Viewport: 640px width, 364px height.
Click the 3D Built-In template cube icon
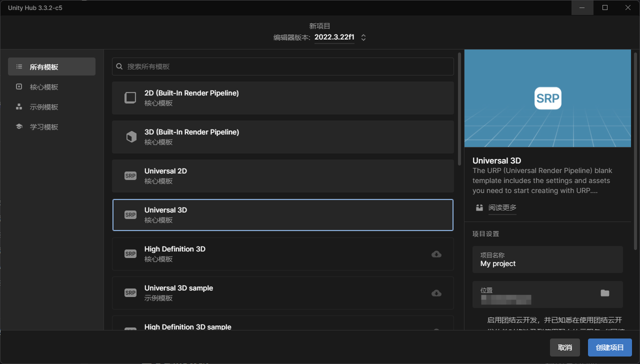pos(131,137)
